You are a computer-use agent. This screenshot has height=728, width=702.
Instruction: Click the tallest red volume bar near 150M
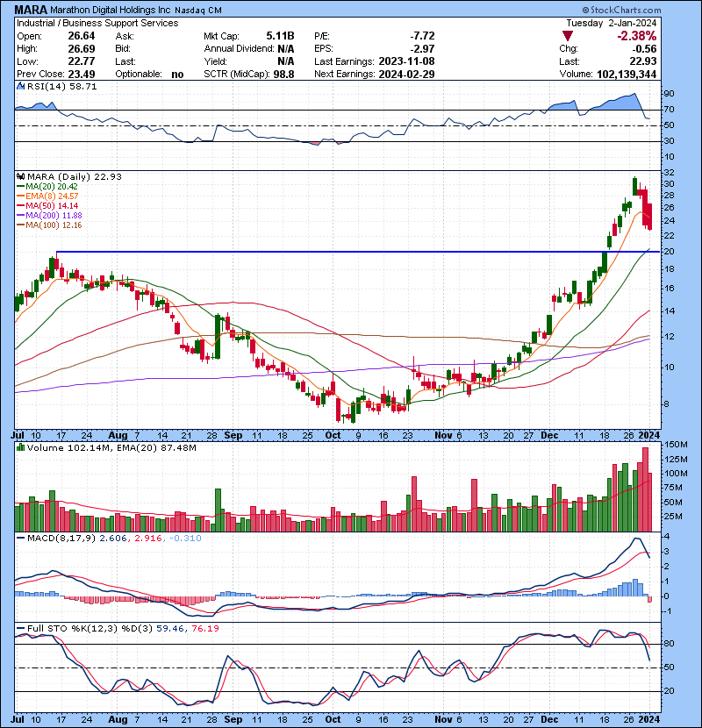click(x=645, y=489)
